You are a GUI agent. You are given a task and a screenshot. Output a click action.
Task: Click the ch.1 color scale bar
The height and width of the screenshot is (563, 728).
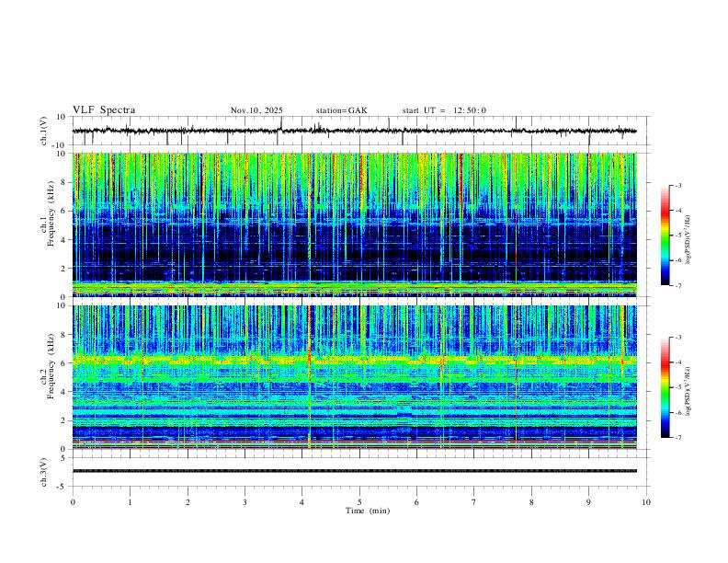(665, 236)
